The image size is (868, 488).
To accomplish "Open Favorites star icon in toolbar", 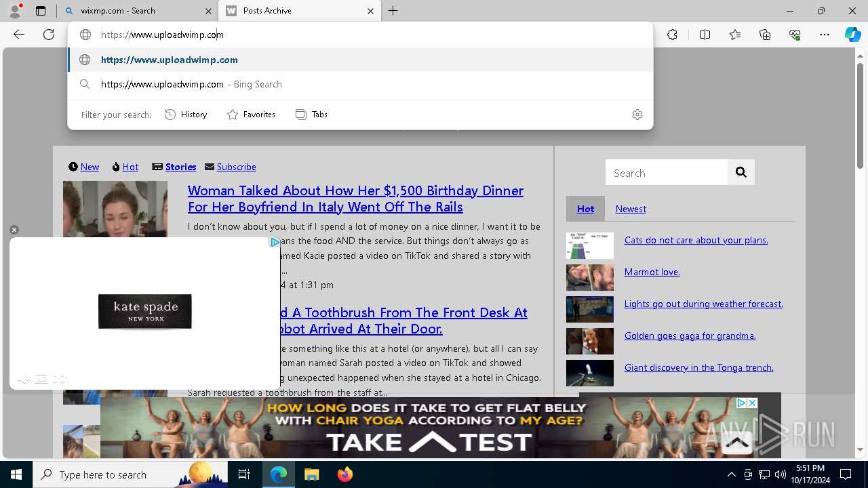I will (x=735, y=35).
